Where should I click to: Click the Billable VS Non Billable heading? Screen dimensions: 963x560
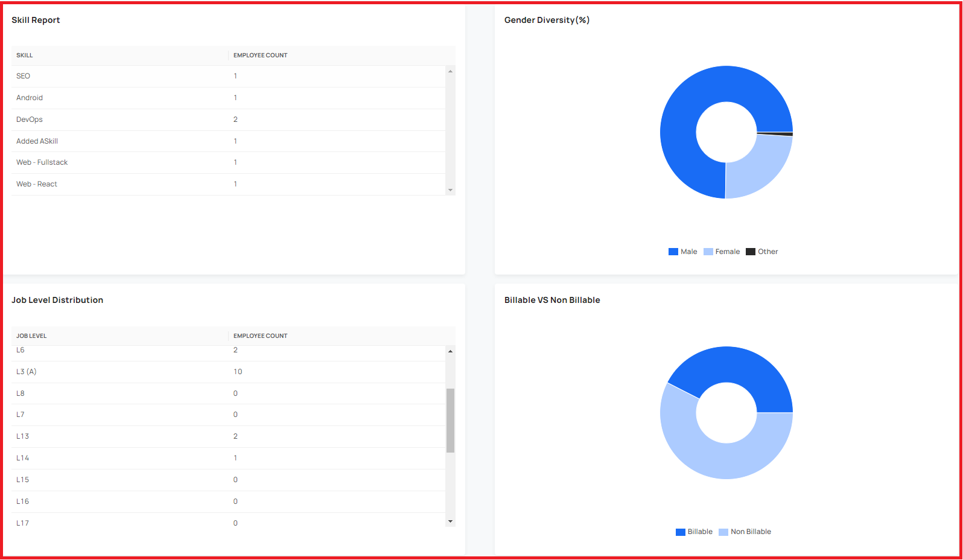point(552,300)
